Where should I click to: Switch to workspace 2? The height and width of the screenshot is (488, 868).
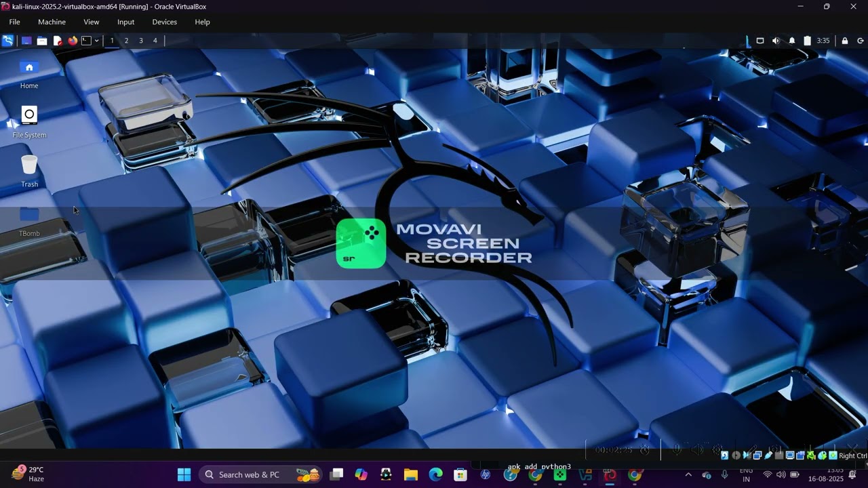point(126,41)
